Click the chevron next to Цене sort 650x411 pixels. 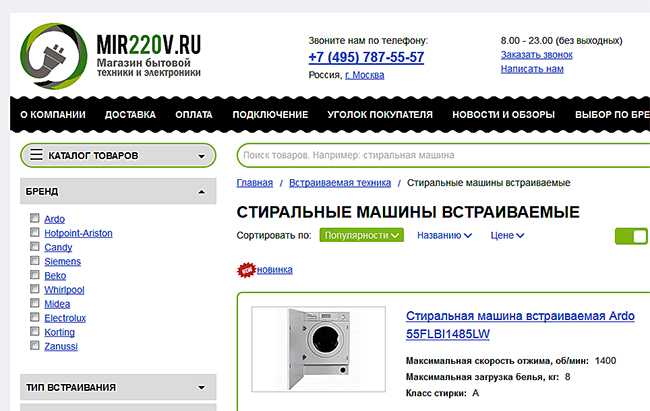(520, 236)
